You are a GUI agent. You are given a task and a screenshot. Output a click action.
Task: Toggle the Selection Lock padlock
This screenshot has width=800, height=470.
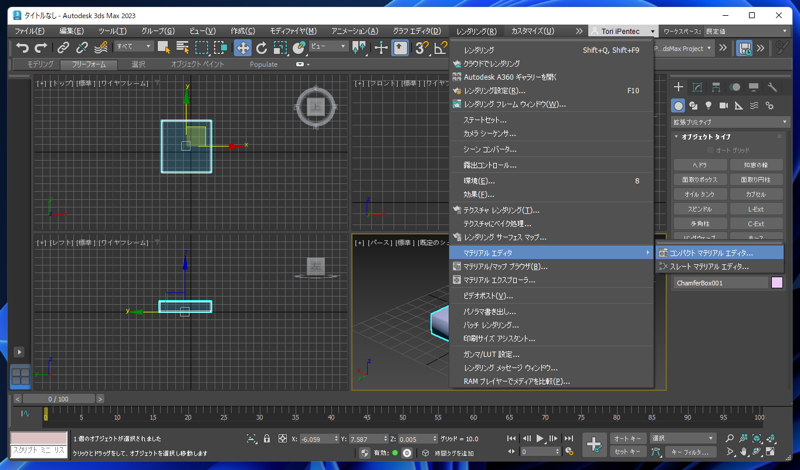pos(267,438)
